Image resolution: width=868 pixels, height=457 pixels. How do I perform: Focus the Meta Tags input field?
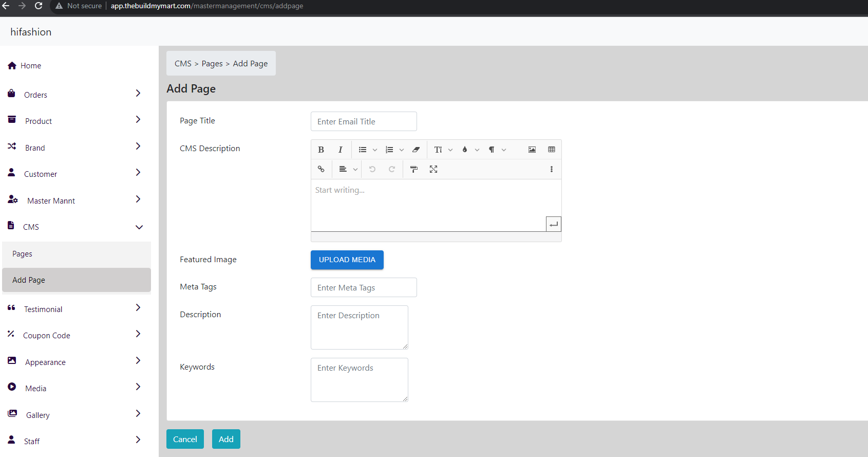click(364, 287)
